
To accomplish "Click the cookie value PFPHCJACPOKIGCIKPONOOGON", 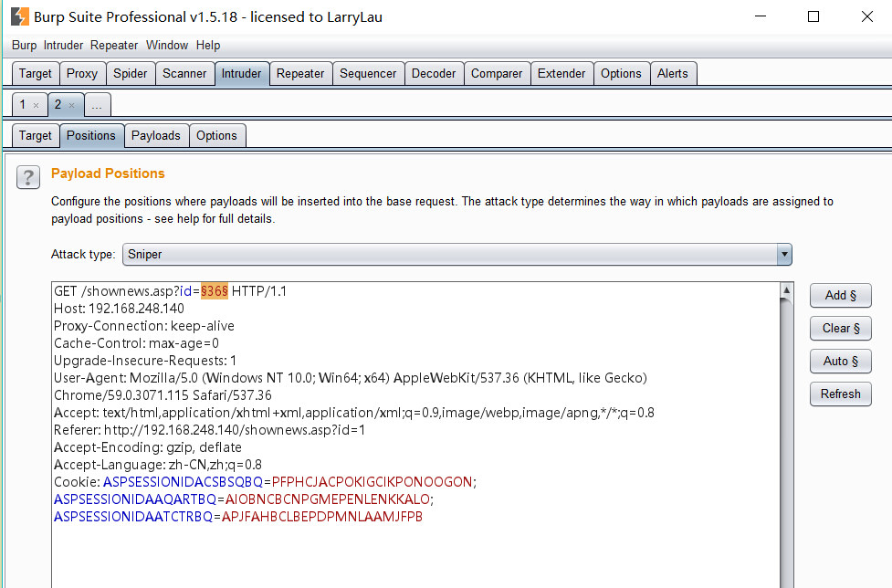I will [x=372, y=482].
